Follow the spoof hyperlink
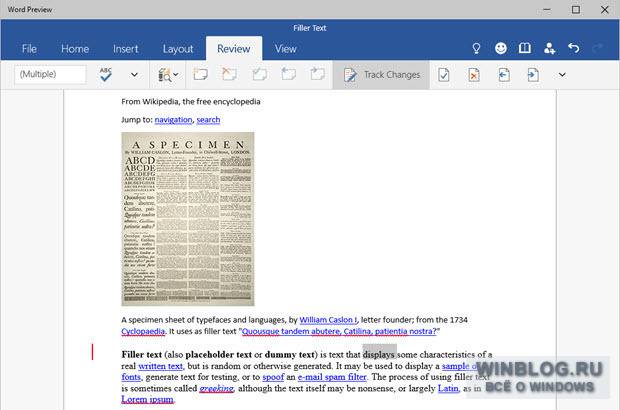Screen dimensions: 620x410 [273, 377]
